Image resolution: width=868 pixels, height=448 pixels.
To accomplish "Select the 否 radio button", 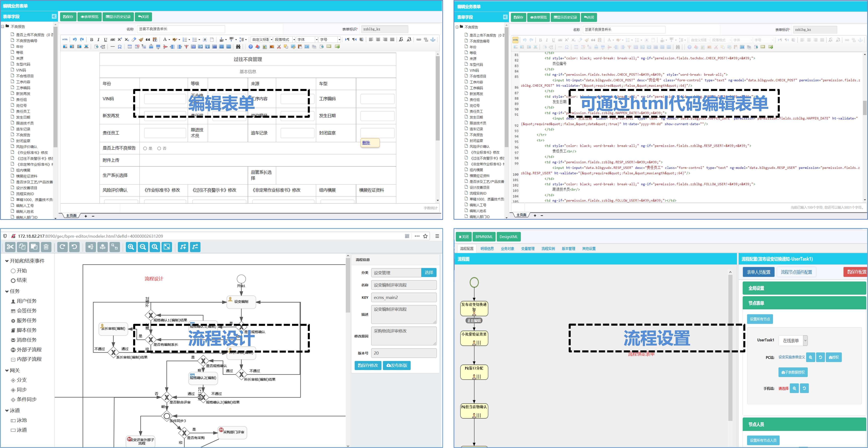I will [x=159, y=149].
